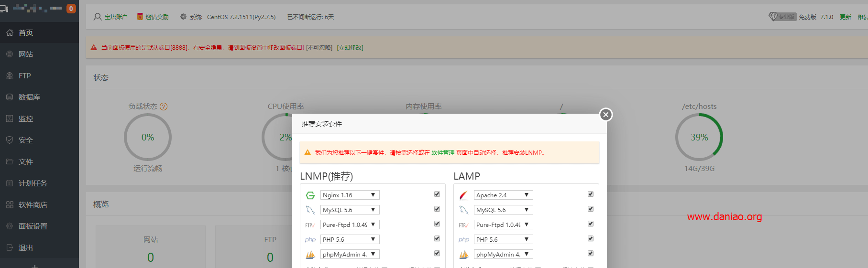868x268 pixels.
Task: Click the user icon beside 宝塔账户
Action: tap(98, 17)
